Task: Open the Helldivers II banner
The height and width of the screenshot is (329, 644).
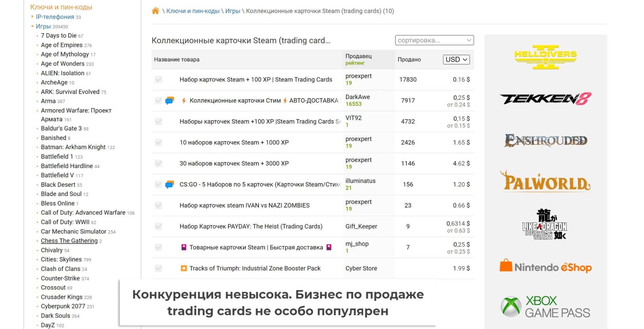Action: pos(545,57)
